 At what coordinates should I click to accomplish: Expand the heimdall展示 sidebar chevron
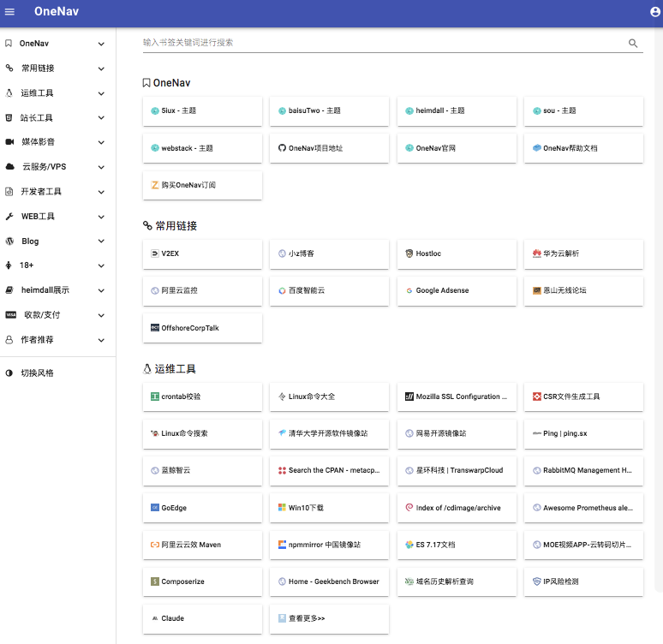coord(101,290)
